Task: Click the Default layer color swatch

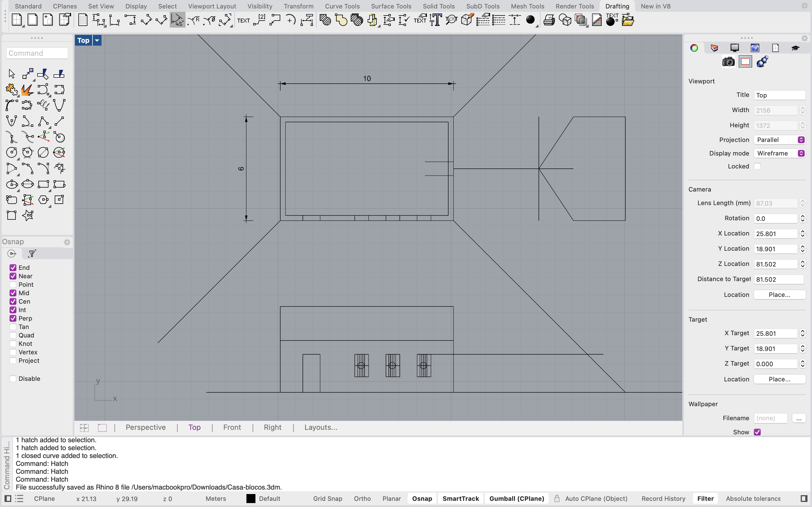Action: pos(250,499)
